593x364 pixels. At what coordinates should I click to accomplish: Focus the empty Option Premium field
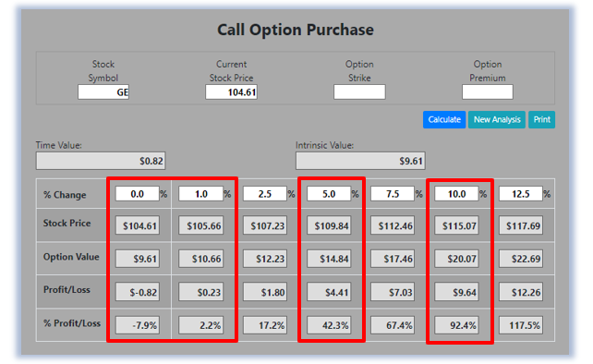(x=488, y=92)
